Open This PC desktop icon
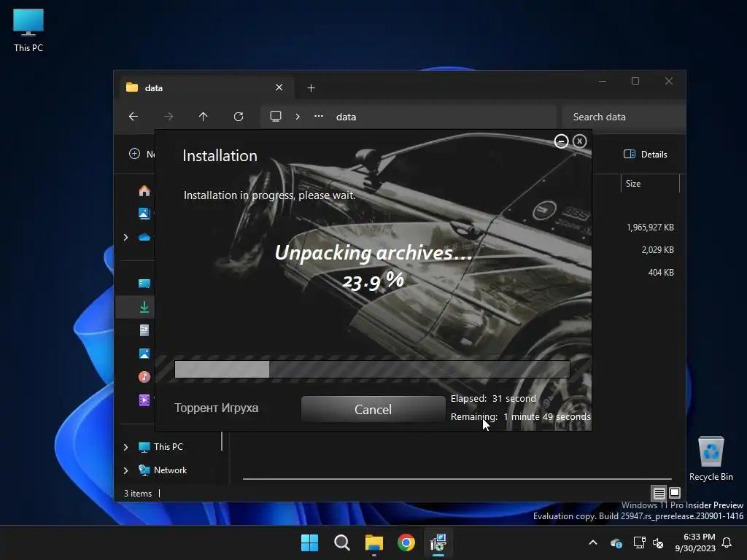The height and width of the screenshot is (560, 747). pos(28,31)
